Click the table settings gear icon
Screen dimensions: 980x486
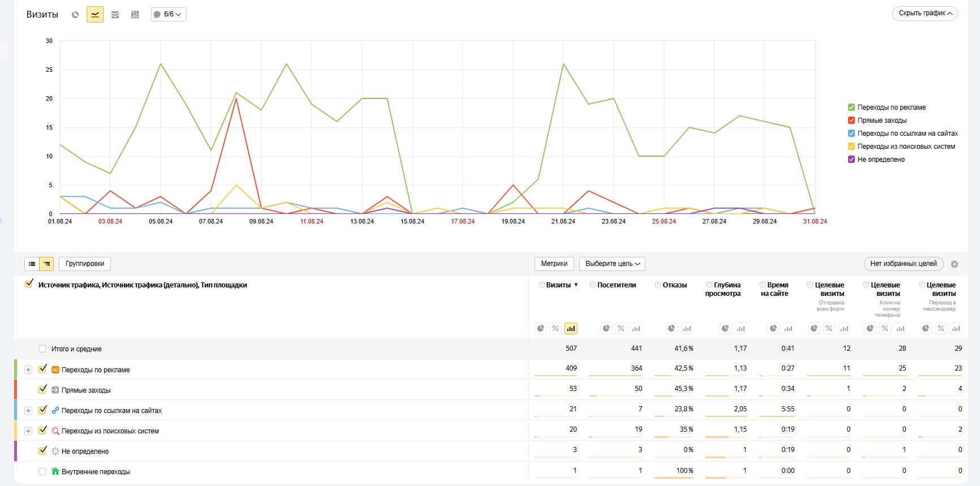point(955,264)
